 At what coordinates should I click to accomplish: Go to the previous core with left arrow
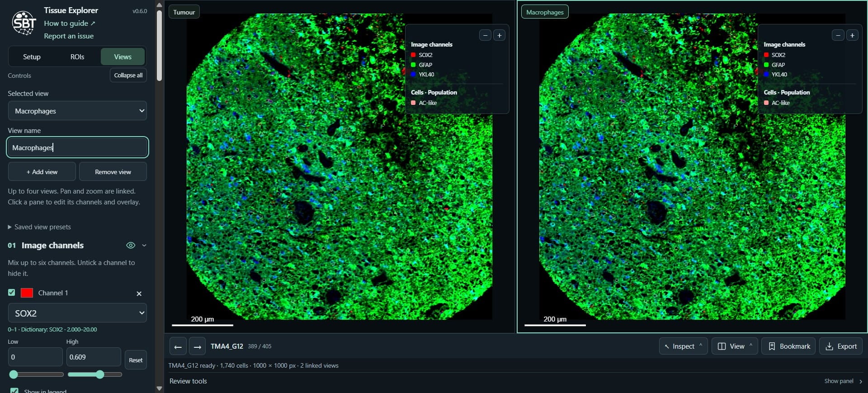[x=178, y=346]
